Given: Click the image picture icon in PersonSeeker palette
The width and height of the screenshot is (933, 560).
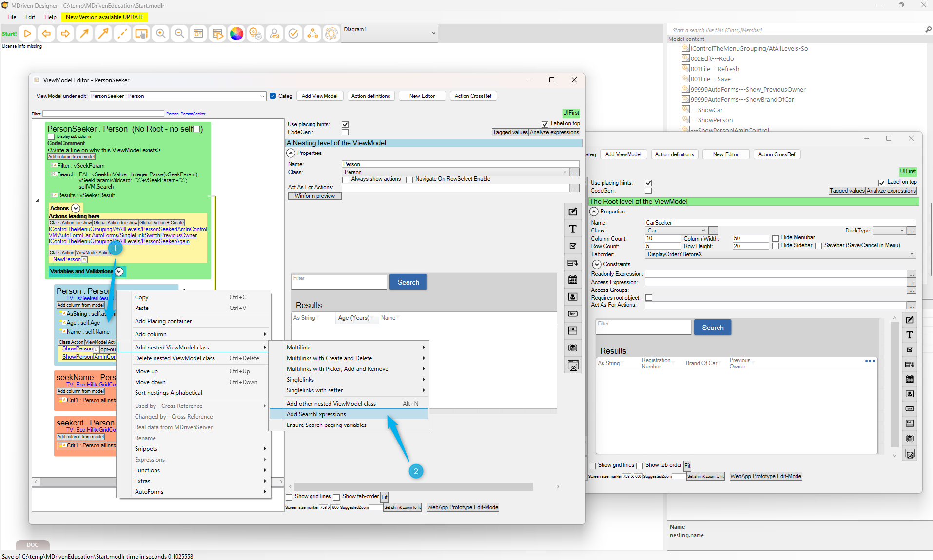Looking at the screenshot, I should (573, 297).
